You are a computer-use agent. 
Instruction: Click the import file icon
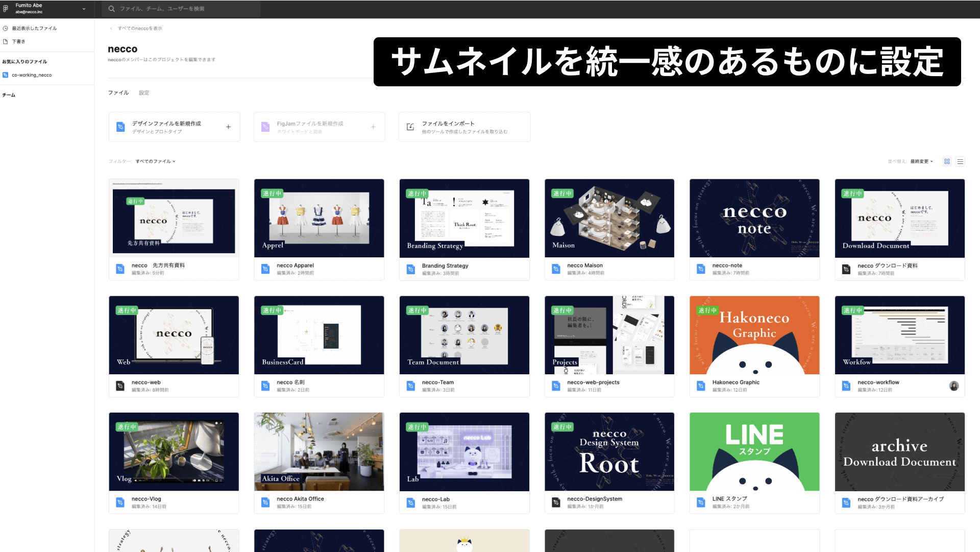410,127
